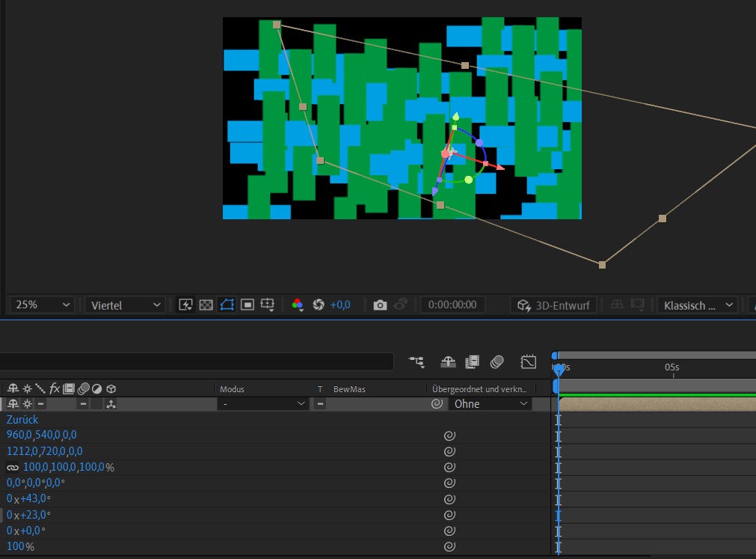Screen dimensions: 756x559
Task: Toggle the layer's collapse transformations switch
Action: pyautogui.click(x=28, y=404)
